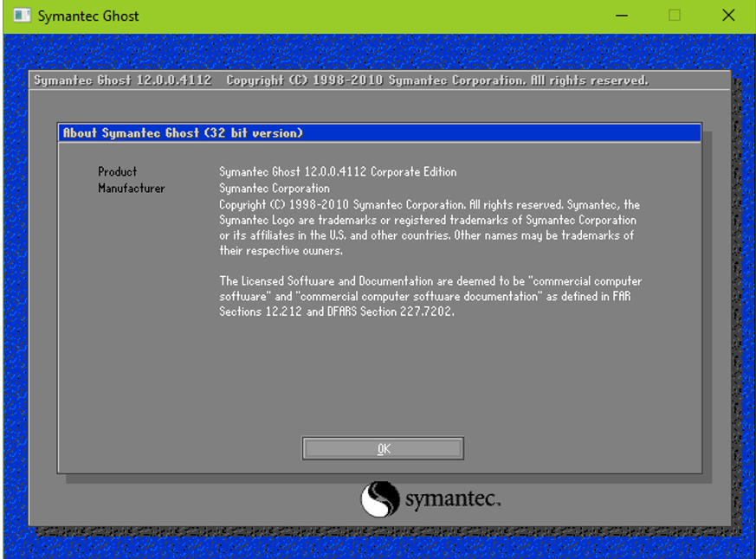Click the maximize button in title bar
Image resolution: width=756 pixels, height=559 pixels.
click(675, 16)
